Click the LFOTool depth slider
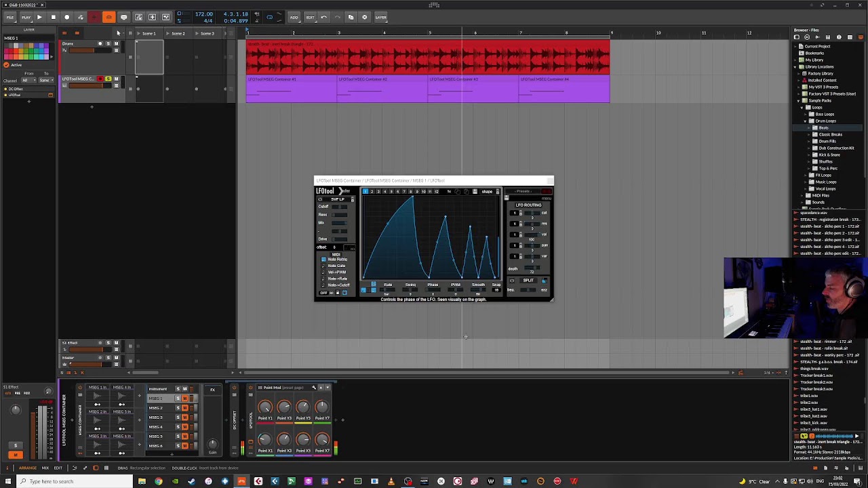The width and height of the screenshot is (868, 488). pos(532,268)
